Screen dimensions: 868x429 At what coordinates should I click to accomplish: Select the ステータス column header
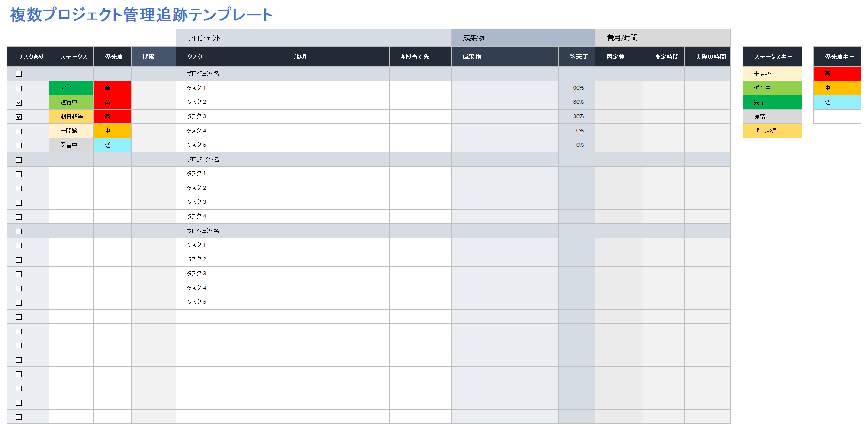[x=71, y=57]
